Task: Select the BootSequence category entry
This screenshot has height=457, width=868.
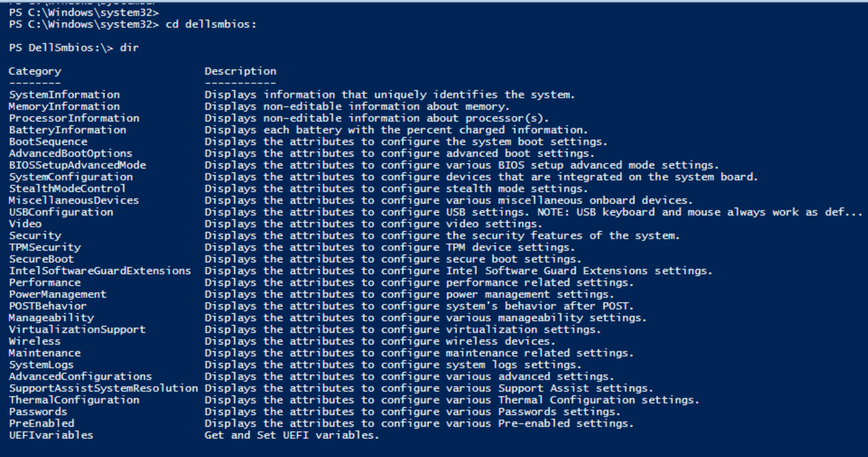Action: (x=48, y=141)
